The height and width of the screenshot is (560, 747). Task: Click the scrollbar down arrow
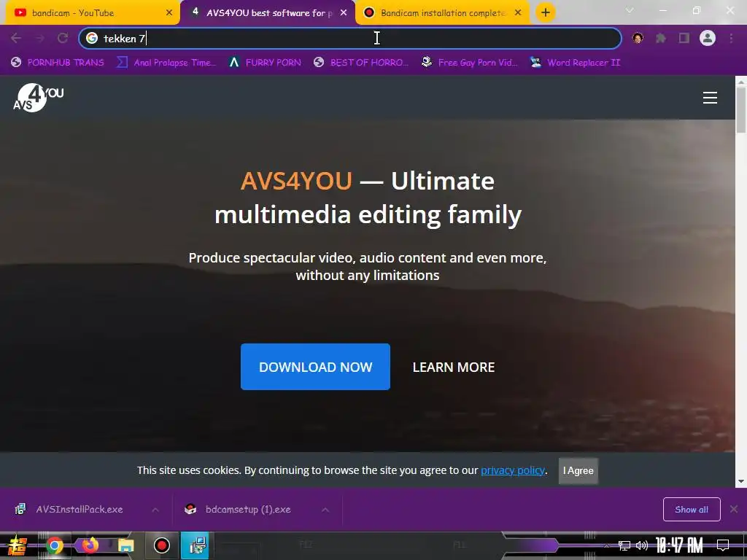[x=741, y=481]
